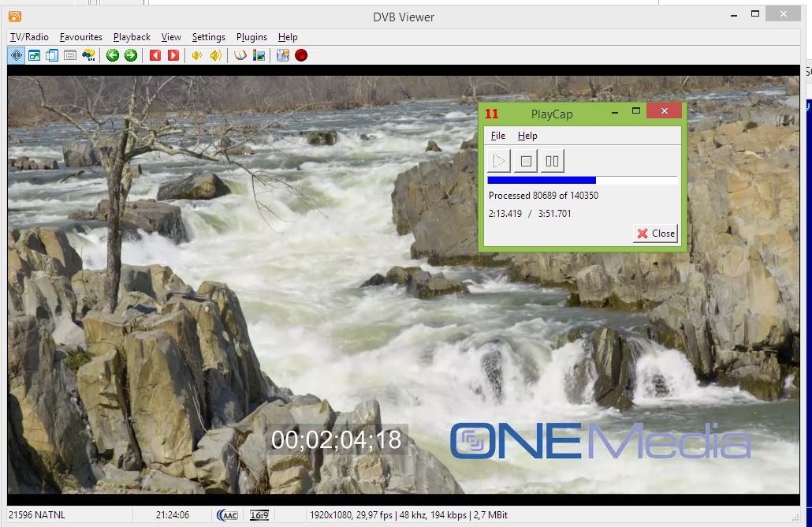Click the red record button in toolbar
This screenshot has height=527, width=812.
click(x=301, y=55)
